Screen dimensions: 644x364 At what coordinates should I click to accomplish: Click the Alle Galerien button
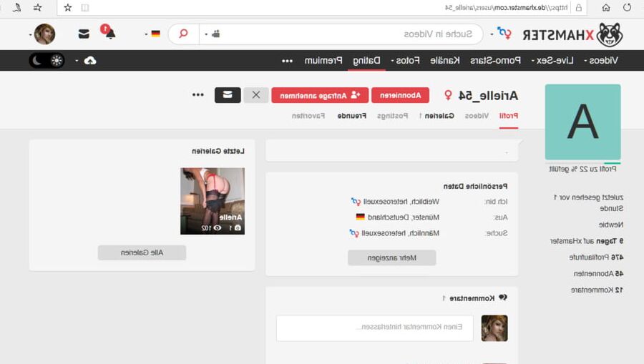pos(142,252)
